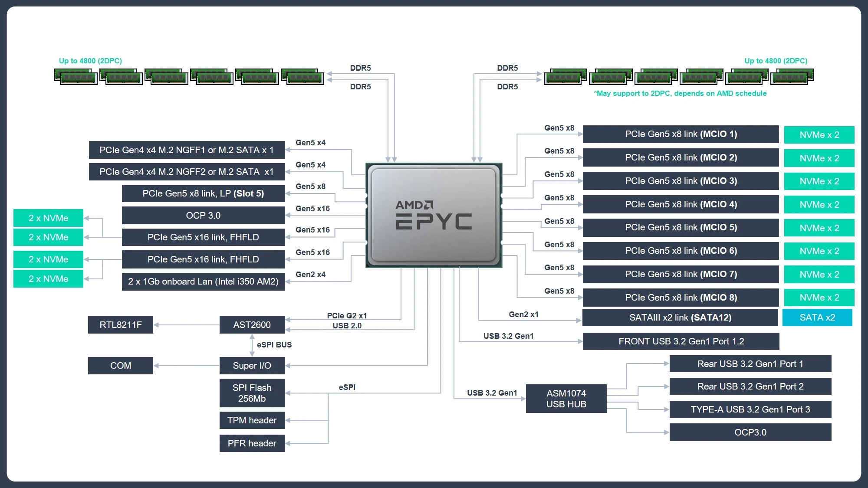868x488 pixels.
Task: Click the rightmost DDR5 memory module image
Action: (792, 77)
